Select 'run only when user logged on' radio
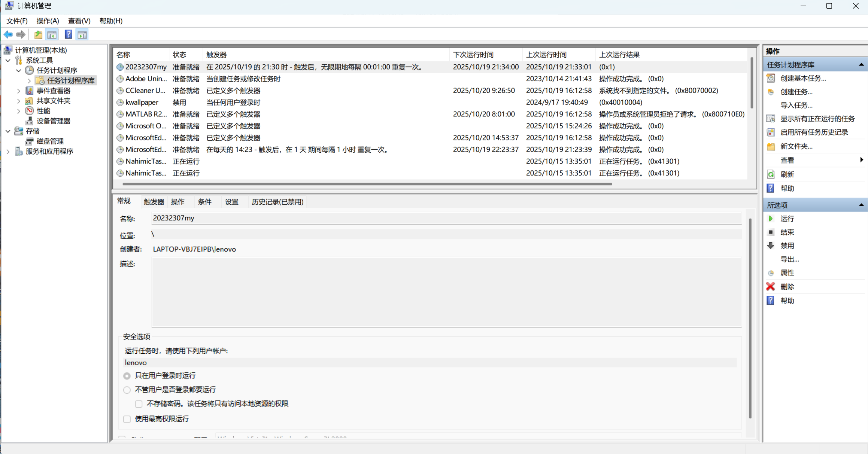Viewport: 868px width, 454px height. click(127, 376)
